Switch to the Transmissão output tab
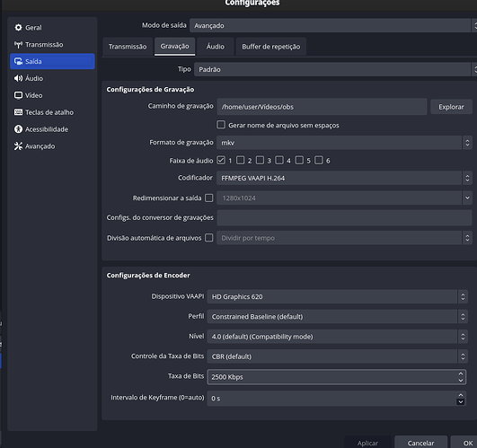Screen dimensions: 477x448 pyautogui.click(x=128, y=47)
